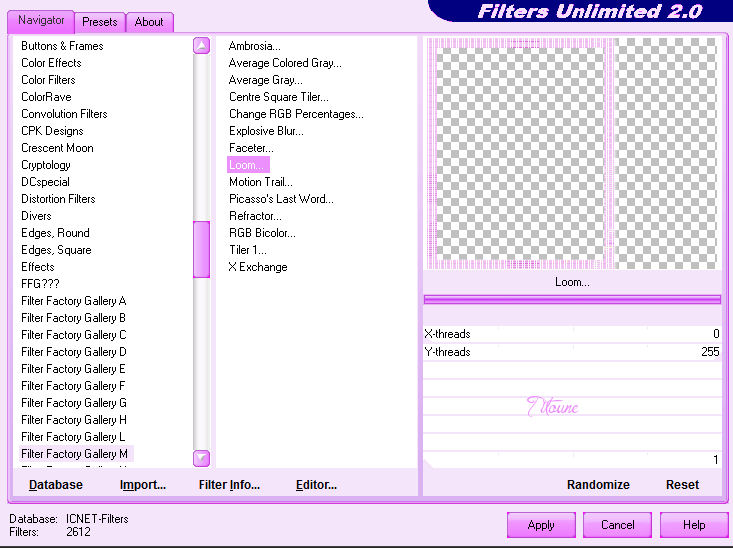Viewport: 733px width, 548px height.
Task: Select Convolution Filters category
Action: pos(64,114)
